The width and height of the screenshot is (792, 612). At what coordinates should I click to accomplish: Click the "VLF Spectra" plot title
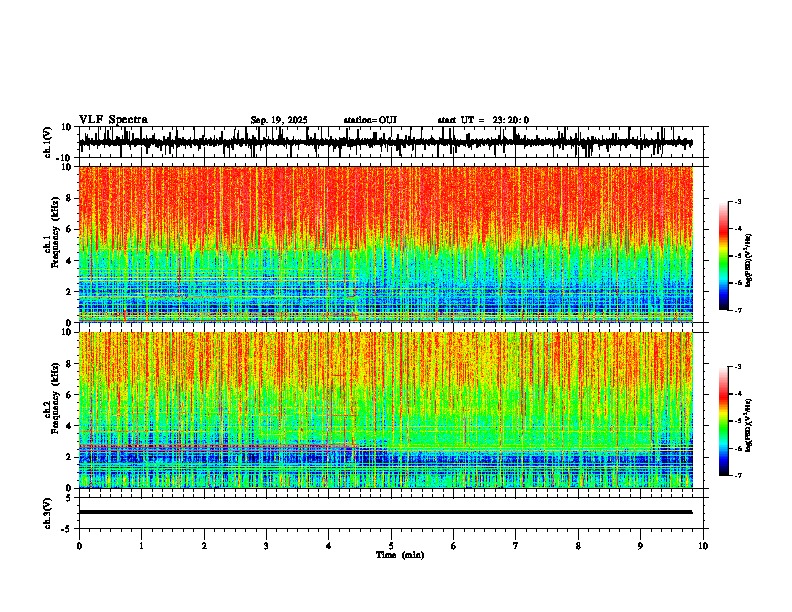coord(113,120)
